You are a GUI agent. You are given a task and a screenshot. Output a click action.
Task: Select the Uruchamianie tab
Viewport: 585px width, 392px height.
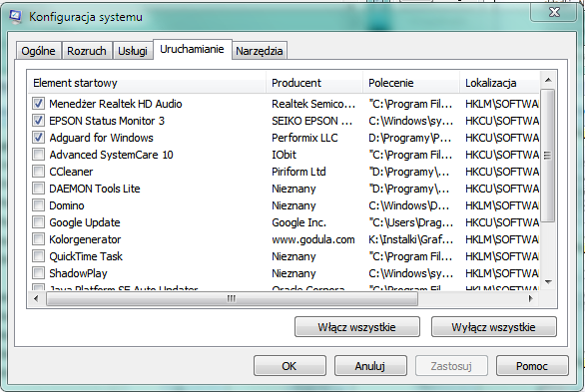[x=192, y=49]
